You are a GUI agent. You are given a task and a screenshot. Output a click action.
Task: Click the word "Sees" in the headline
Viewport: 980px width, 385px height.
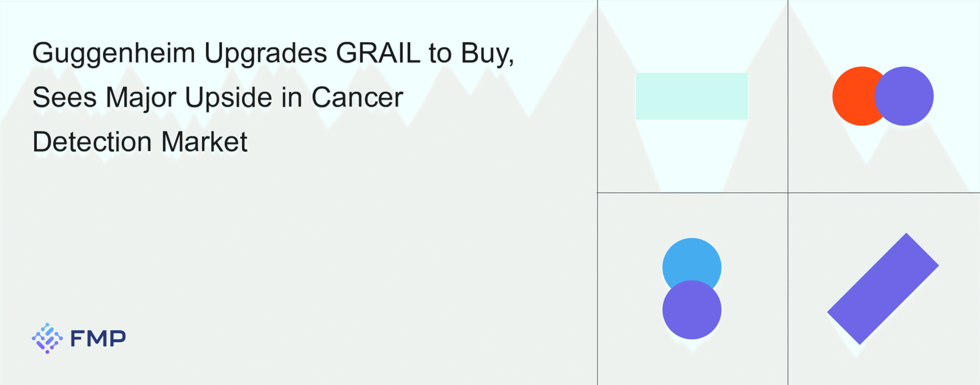coord(64,97)
